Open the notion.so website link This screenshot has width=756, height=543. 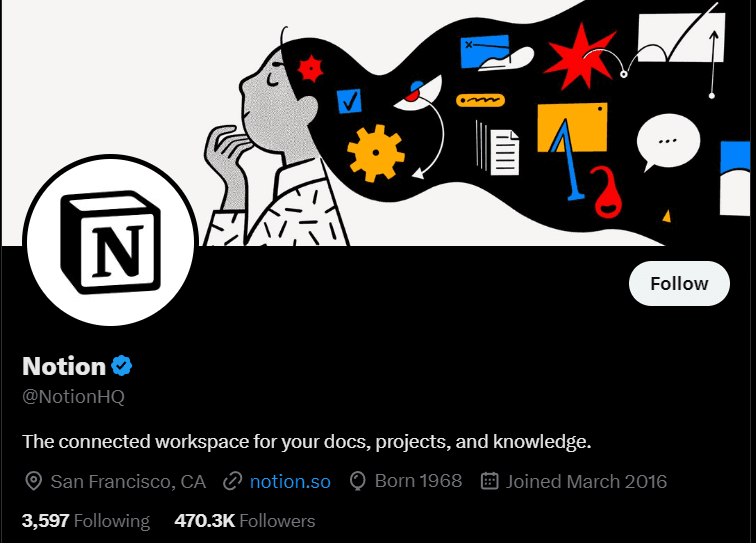click(x=290, y=481)
